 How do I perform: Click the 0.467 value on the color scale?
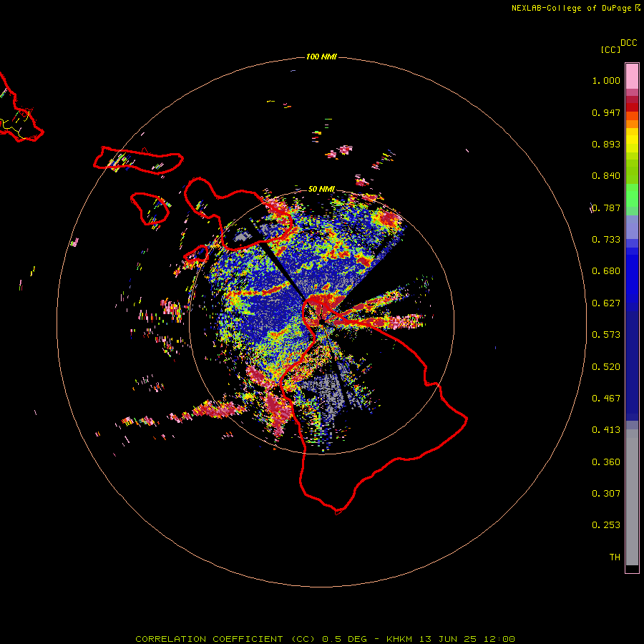click(606, 399)
